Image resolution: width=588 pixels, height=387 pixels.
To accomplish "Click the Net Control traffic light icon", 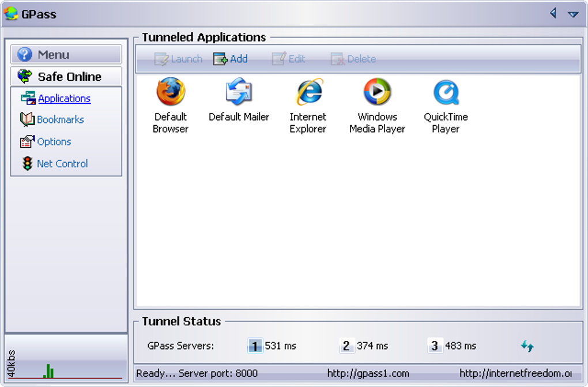I will click(x=27, y=163).
